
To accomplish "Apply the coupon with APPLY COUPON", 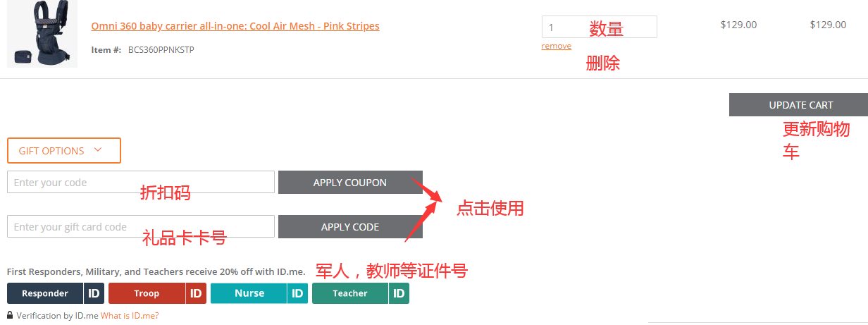I will [x=350, y=182].
